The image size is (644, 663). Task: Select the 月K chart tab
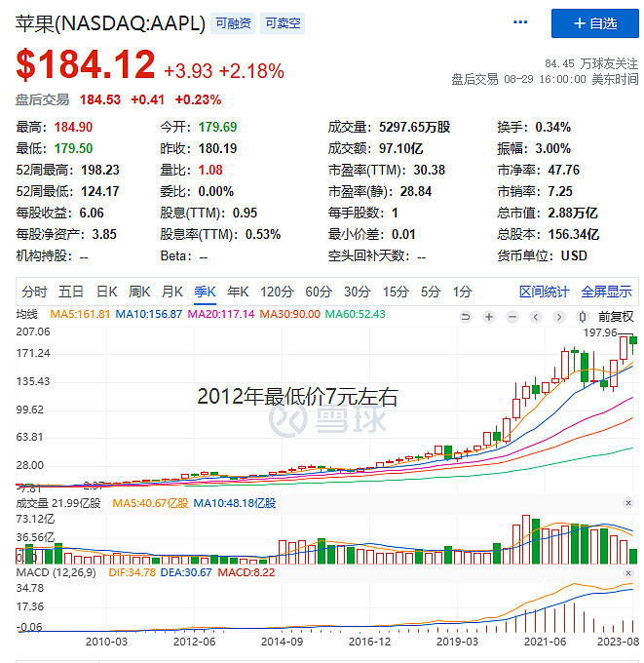tap(172, 292)
